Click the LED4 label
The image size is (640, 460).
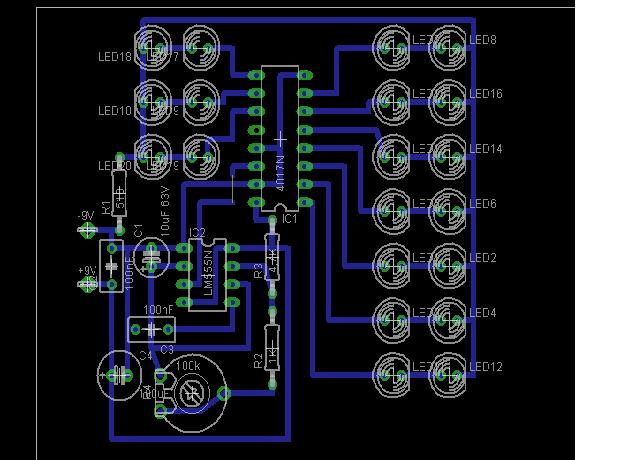pyautogui.click(x=483, y=313)
